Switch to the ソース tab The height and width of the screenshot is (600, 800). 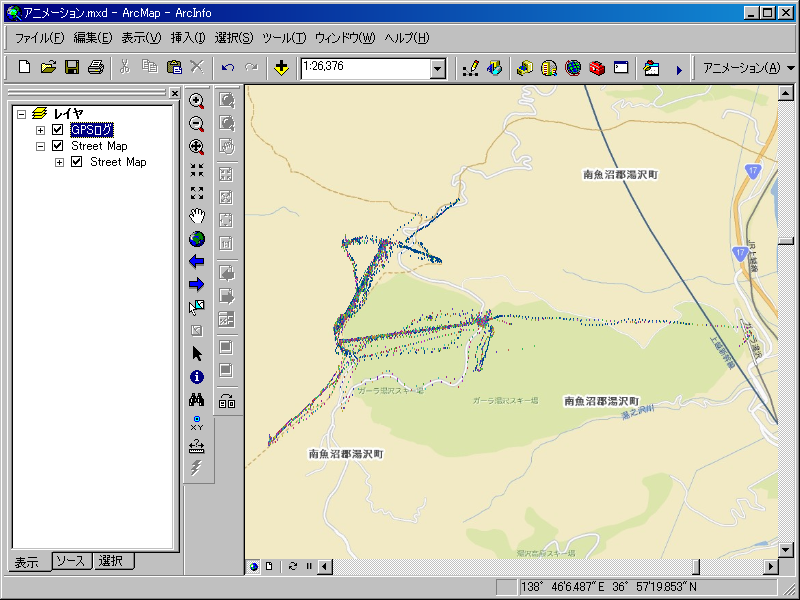[71, 561]
